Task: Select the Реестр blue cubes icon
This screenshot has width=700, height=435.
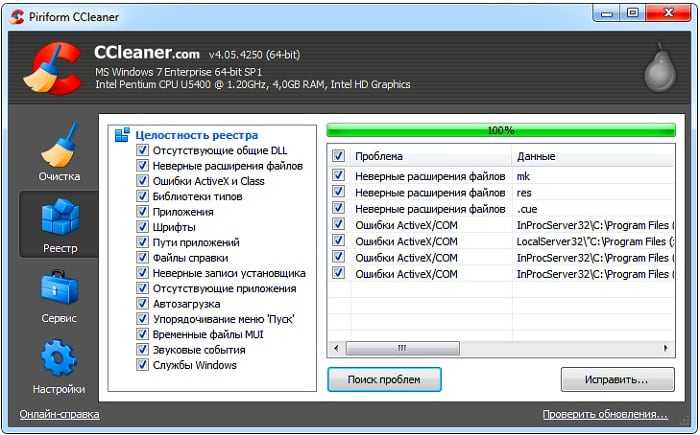Action: click(60, 217)
